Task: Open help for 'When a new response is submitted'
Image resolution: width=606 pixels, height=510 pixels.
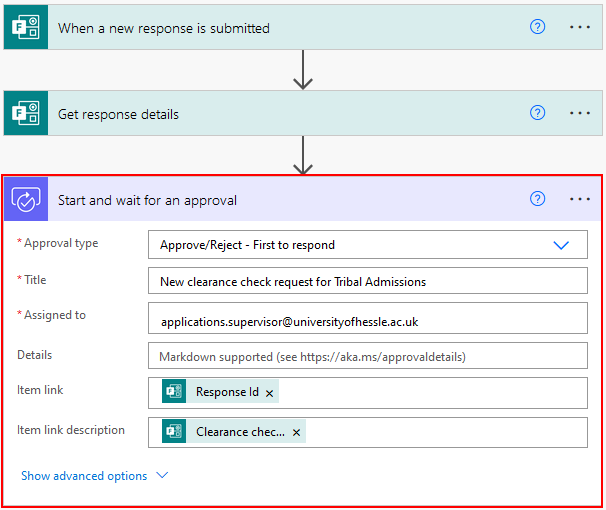Action: [537, 27]
